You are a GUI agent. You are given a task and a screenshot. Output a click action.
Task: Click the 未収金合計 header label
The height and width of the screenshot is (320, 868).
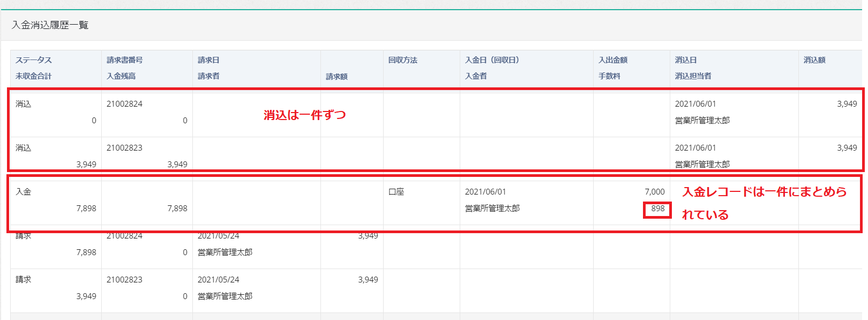(x=33, y=76)
